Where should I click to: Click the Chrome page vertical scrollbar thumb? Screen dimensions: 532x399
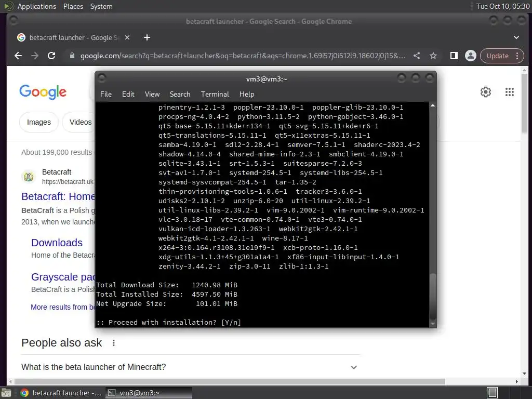click(x=525, y=103)
